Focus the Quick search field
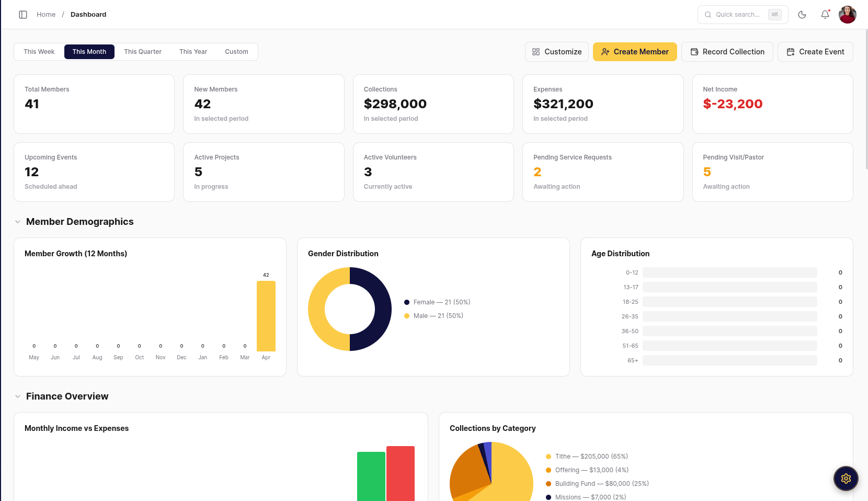868x501 pixels. coord(743,15)
